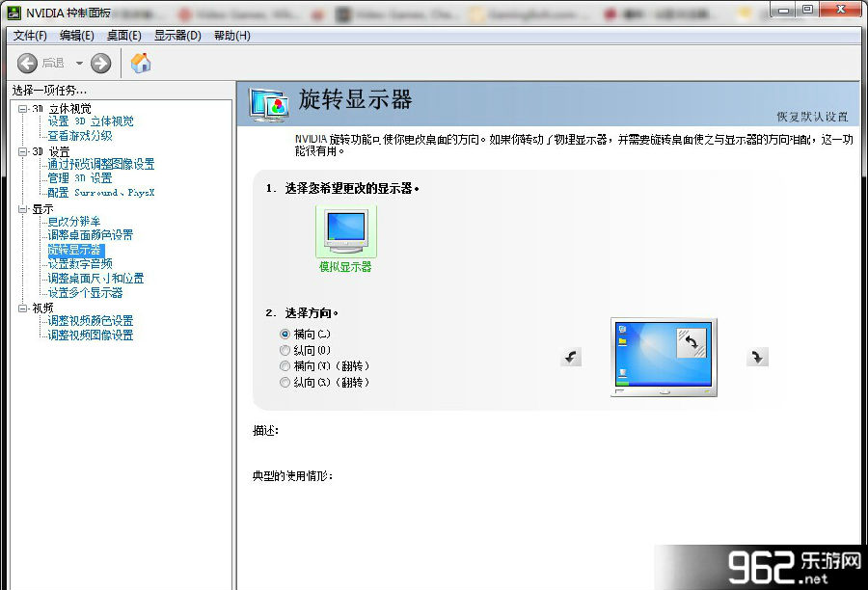Image resolution: width=868 pixels, height=590 pixels.
Task: Click the 后退 label next to Back
Action: tap(53, 63)
